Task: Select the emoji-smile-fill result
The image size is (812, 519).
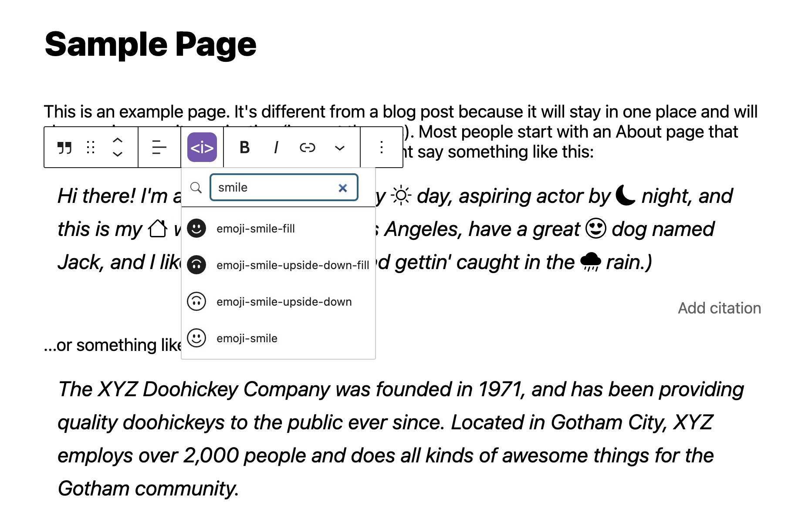Action: click(256, 229)
